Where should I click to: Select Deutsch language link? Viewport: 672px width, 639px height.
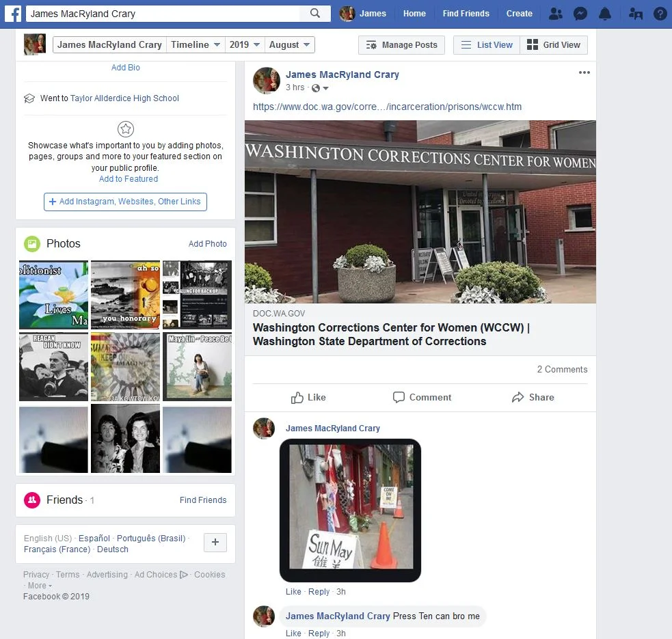click(113, 549)
